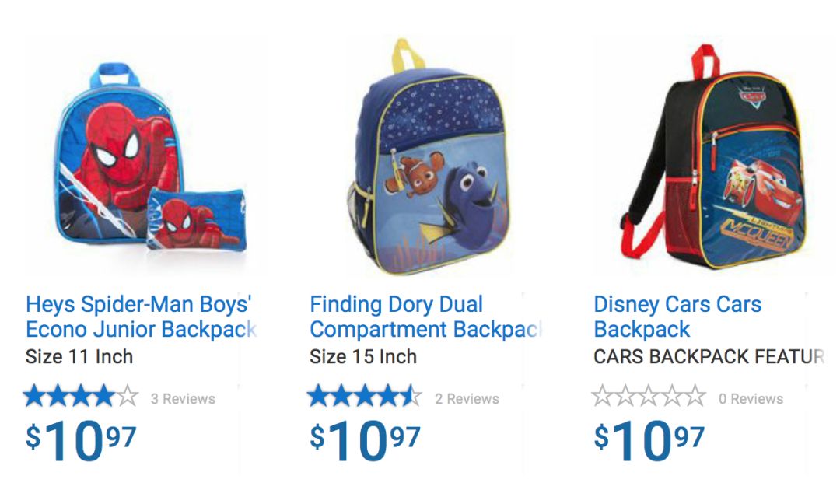The width and height of the screenshot is (840, 504).
Task: Click the Size 15 Inch description text
Action: tap(363, 357)
